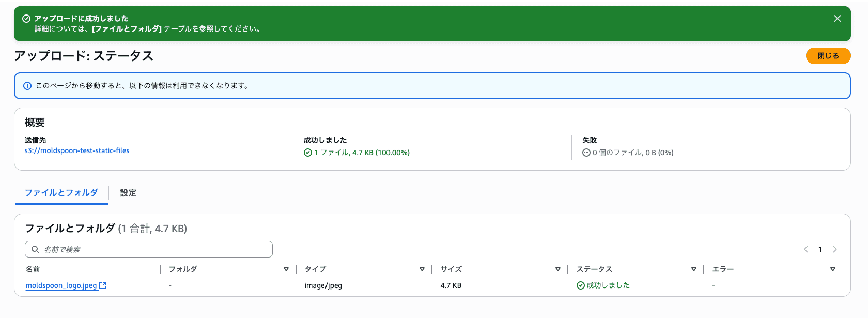Go to next page with the right chevron

835,249
